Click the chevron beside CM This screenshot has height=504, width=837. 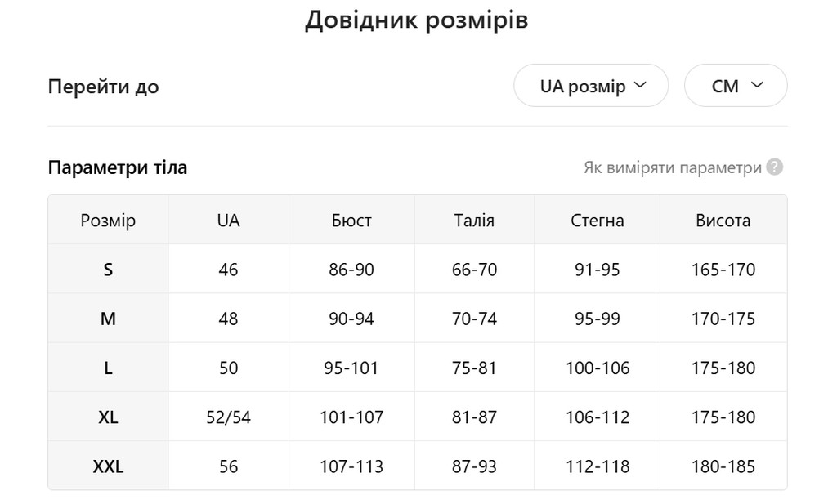pyautogui.click(x=757, y=85)
